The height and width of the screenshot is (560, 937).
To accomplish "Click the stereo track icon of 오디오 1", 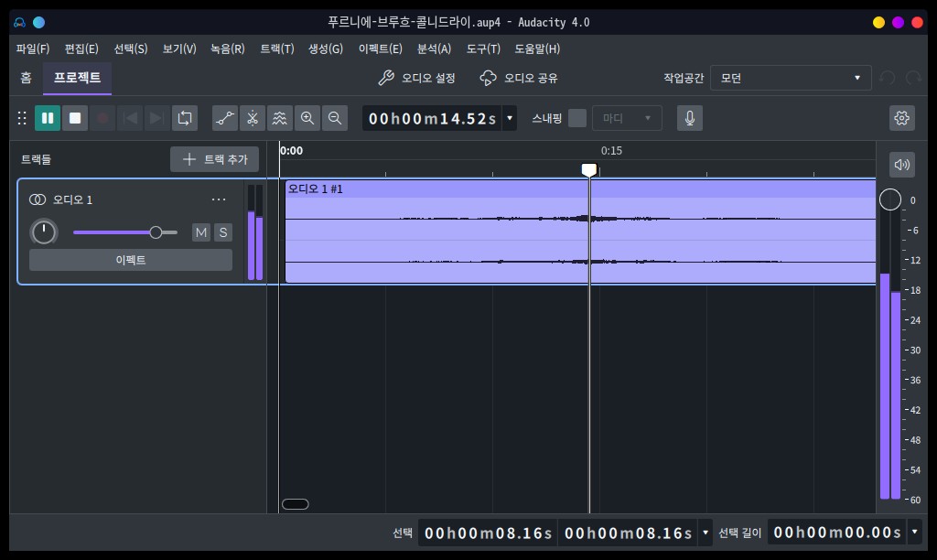I will tap(38, 199).
